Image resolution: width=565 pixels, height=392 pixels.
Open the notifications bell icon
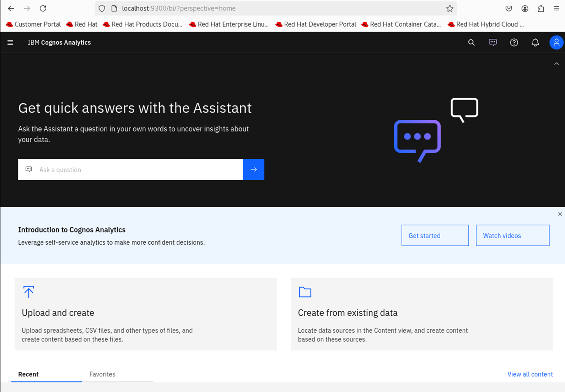pos(535,43)
